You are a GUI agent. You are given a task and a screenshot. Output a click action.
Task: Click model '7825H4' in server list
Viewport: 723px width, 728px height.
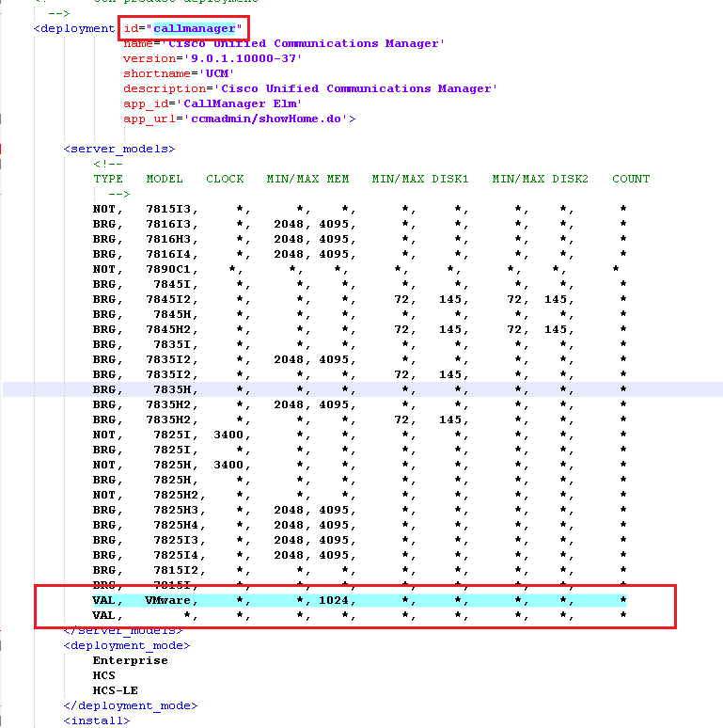(176, 525)
